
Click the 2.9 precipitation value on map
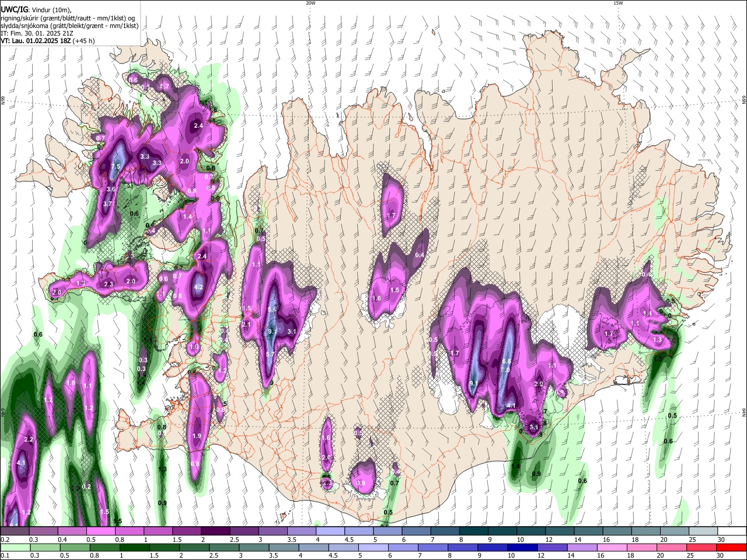[539, 384]
